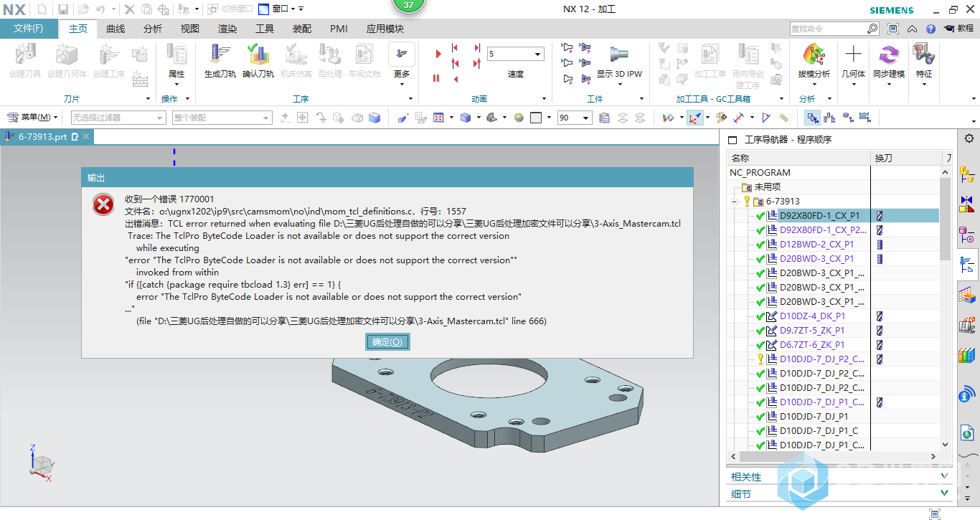Switch to the Home (主页) tab

(78, 29)
